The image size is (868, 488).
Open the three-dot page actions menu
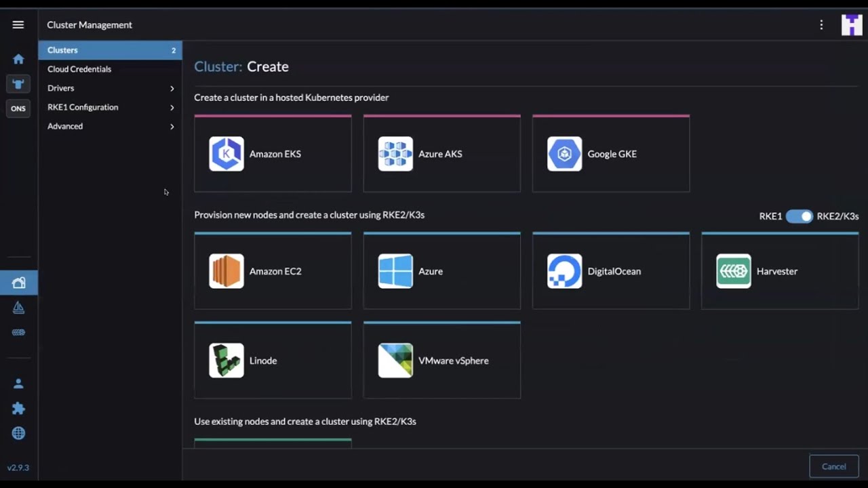point(821,25)
